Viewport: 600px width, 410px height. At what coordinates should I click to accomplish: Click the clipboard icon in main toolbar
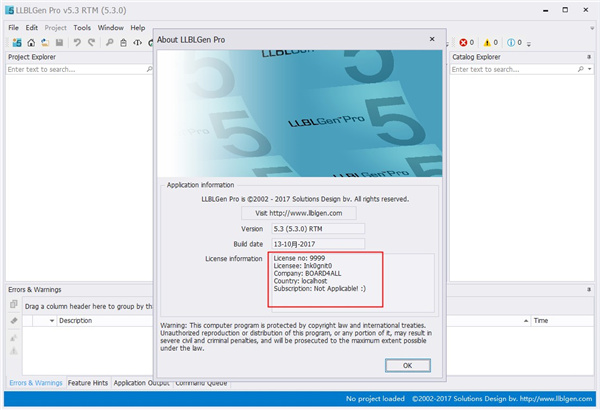coord(123,42)
